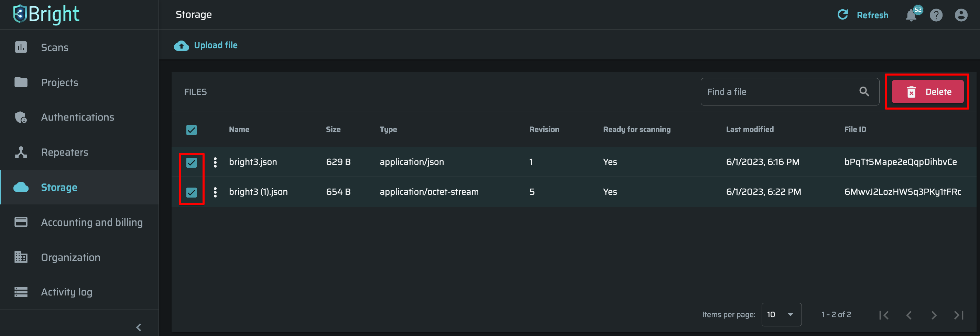Open the help question mark icon
The height and width of the screenshot is (336, 980).
point(936,15)
